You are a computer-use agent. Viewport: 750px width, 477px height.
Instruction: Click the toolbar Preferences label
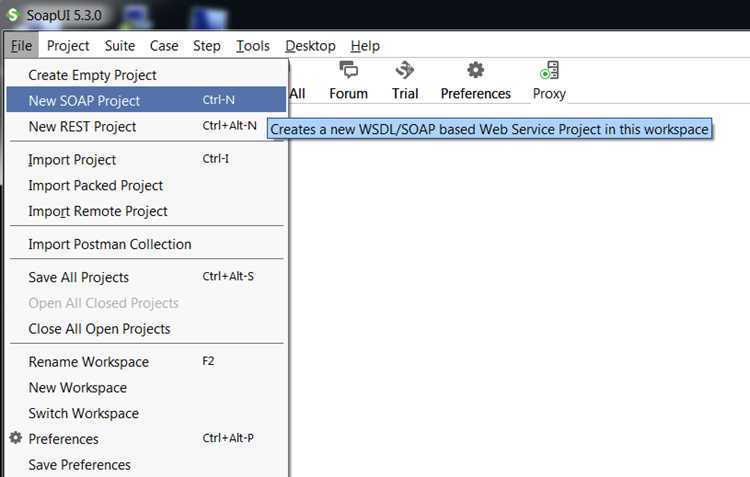[x=475, y=93]
